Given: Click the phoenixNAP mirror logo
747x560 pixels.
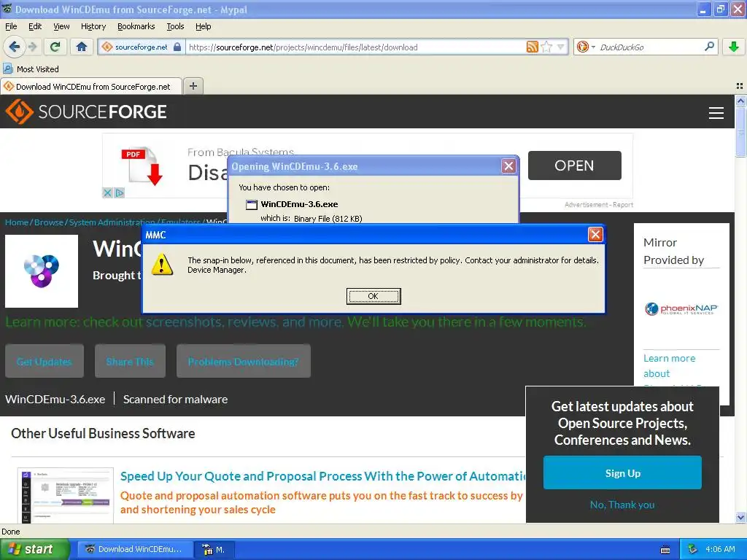Looking at the screenshot, I should (681, 309).
